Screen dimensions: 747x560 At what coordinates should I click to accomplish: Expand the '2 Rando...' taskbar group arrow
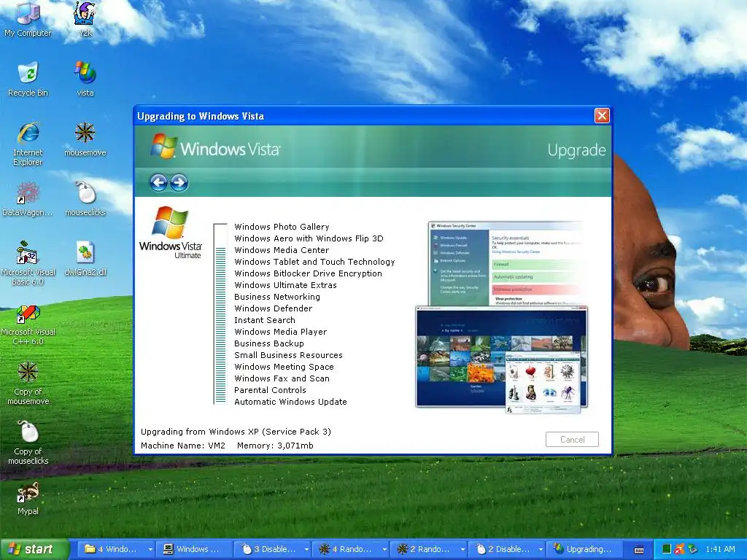(462, 549)
